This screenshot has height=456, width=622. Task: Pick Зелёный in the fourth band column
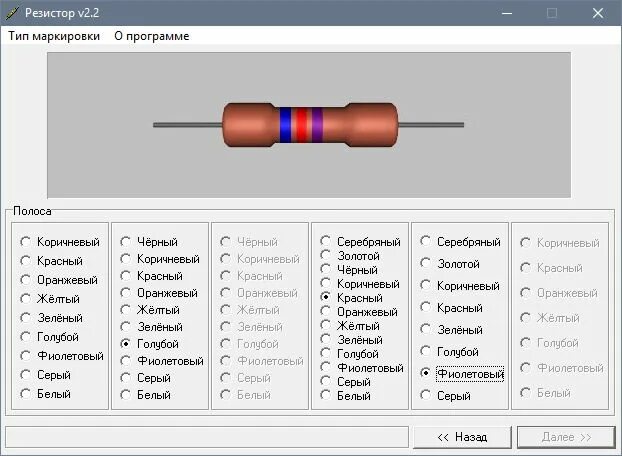pos(351,340)
